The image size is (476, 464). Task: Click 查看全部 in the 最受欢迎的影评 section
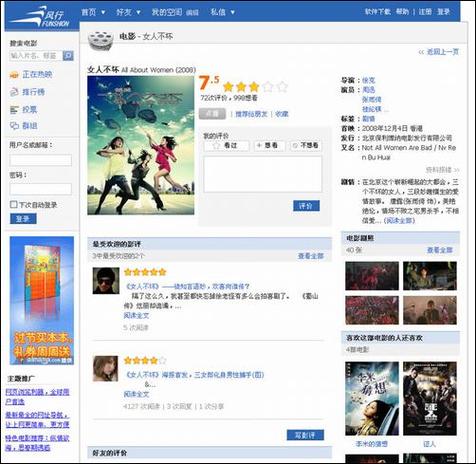click(311, 256)
